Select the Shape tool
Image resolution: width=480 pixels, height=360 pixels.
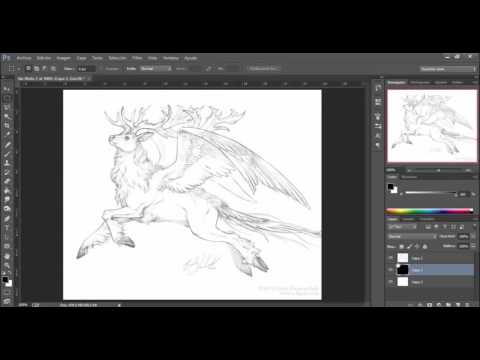[7, 247]
